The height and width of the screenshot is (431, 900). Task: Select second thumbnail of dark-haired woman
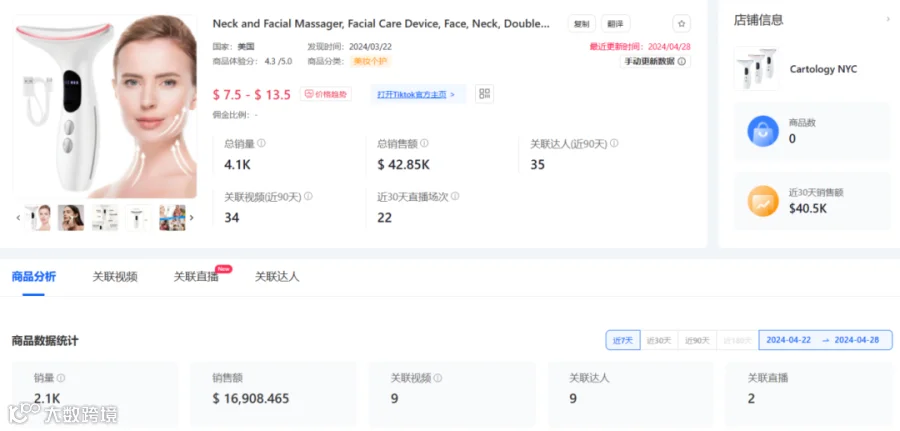click(x=71, y=218)
